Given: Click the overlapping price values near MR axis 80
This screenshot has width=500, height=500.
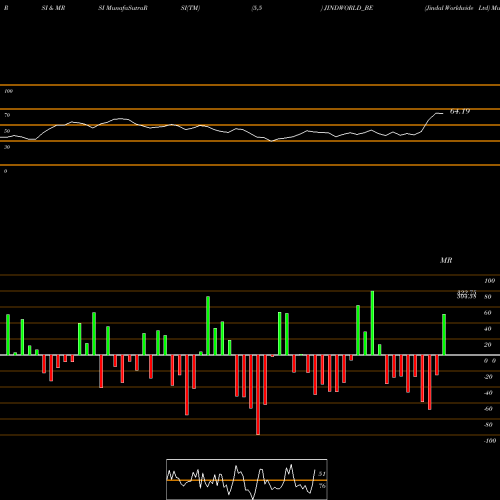Looking at the screenshot, I should 467,295.
